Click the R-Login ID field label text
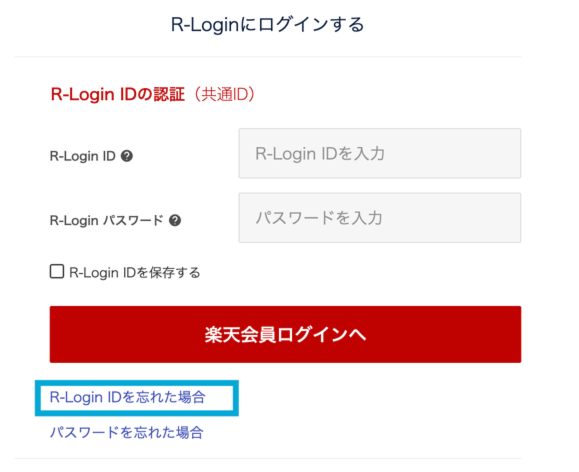 (83, 156)
